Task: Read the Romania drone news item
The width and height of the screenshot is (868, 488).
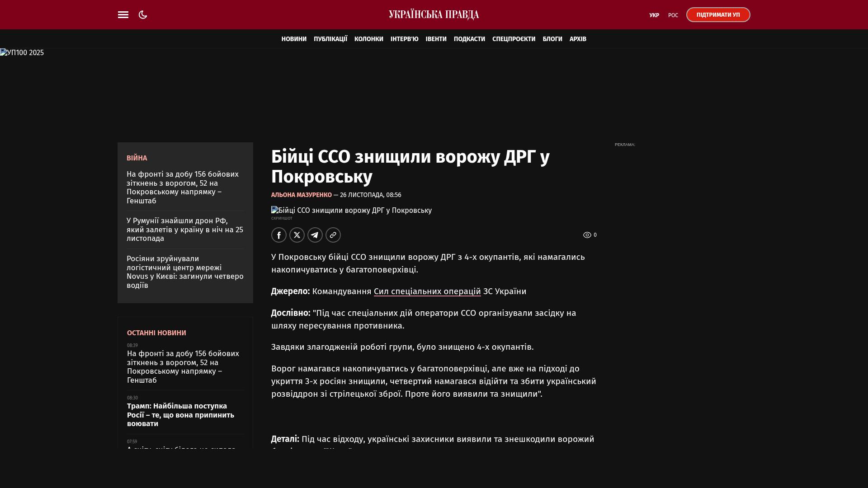Action: coord(185,230)
